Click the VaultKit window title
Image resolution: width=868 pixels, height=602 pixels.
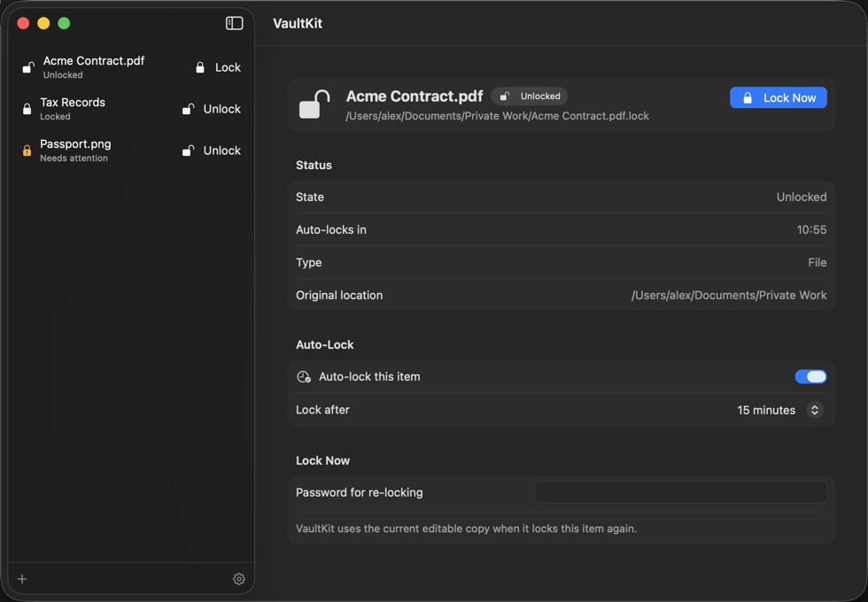tap(298, 23)
